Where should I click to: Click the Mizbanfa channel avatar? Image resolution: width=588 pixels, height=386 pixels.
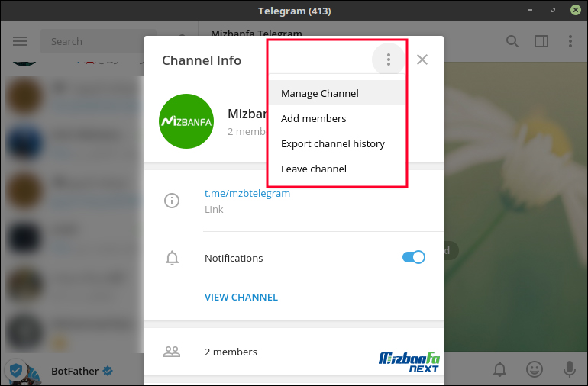pyautogui.click(x=186, y=121)
